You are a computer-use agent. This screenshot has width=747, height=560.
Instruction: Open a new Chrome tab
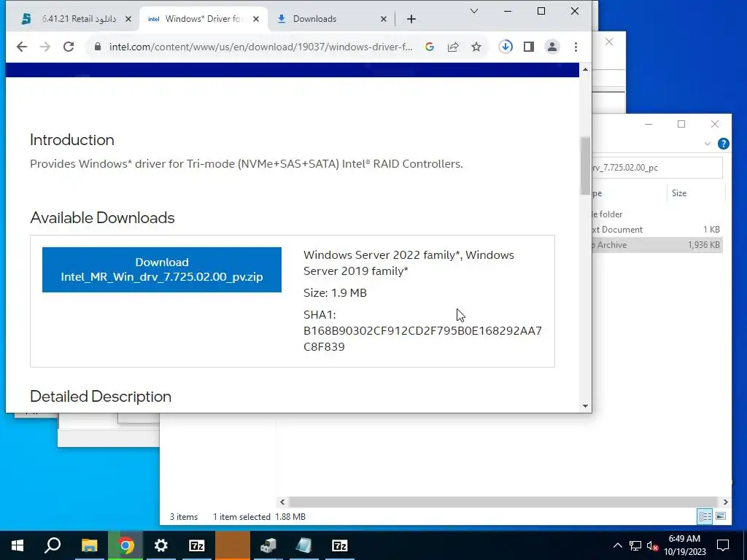click(x=411, y=19)
